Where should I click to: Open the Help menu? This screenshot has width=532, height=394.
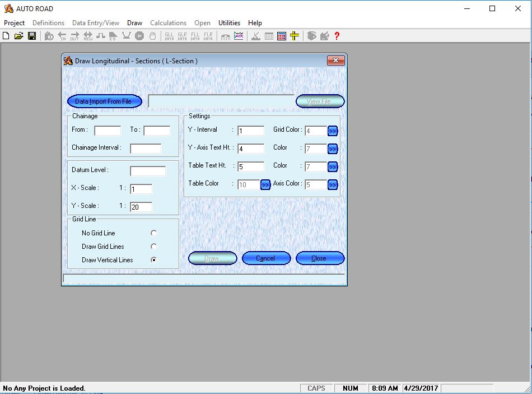[x=255, y=23]
